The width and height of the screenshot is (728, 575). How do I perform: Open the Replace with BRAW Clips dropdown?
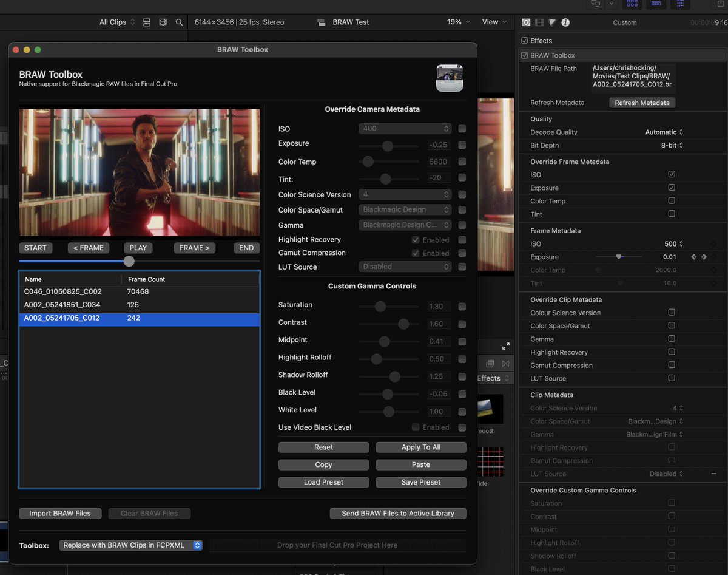pos(130,545)
